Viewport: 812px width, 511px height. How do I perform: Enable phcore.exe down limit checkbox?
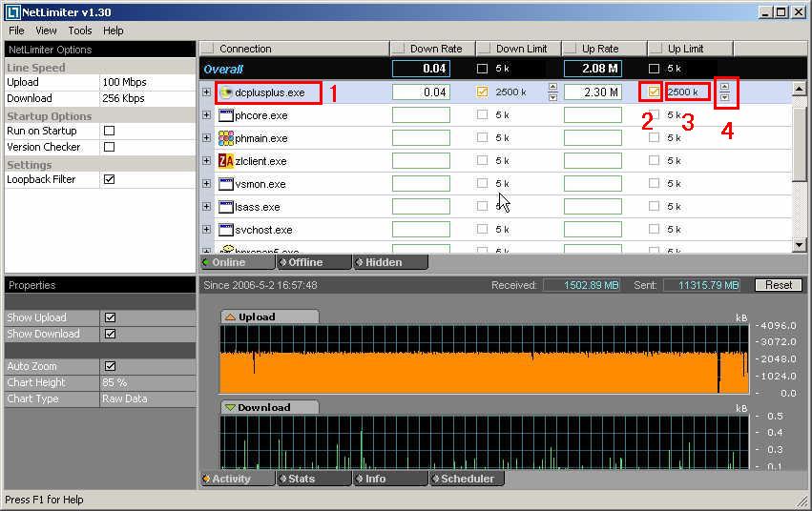(x=482, y=114)
